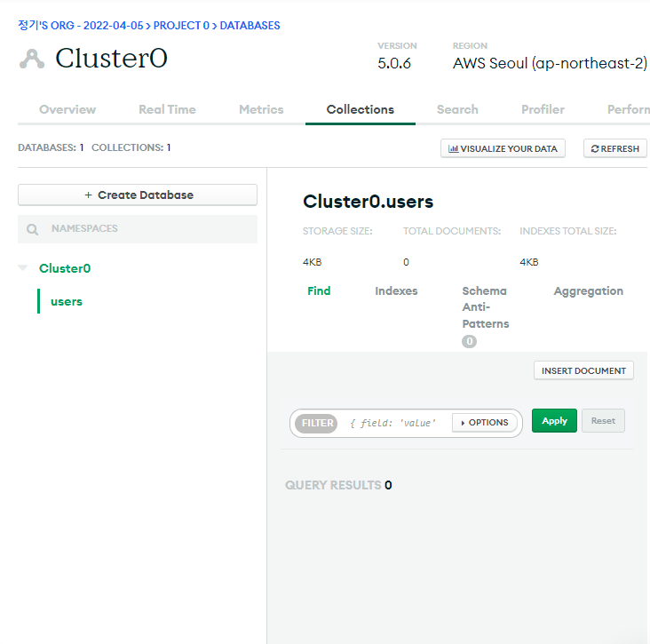Click the QUERY RESULTS 0 label
This screenshot has height=644, width=650.
click(338, 485)
